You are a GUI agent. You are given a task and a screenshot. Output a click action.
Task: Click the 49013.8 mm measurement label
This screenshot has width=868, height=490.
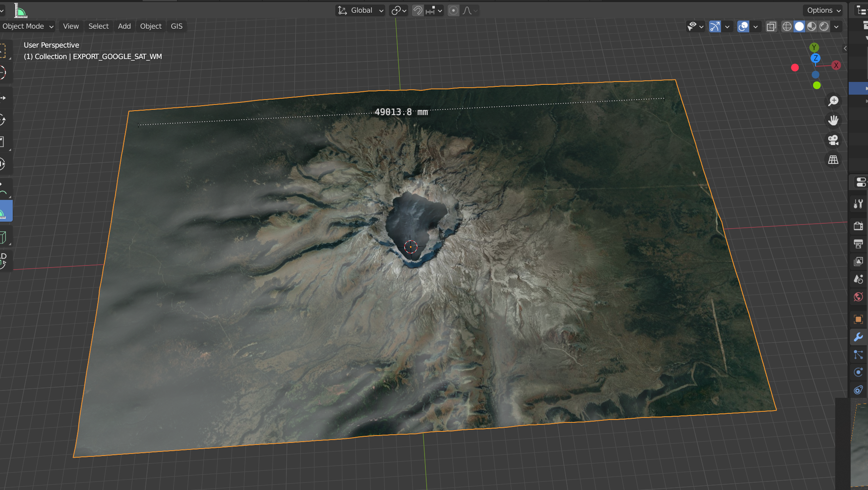pyautogui.click(x=401, y=112)
